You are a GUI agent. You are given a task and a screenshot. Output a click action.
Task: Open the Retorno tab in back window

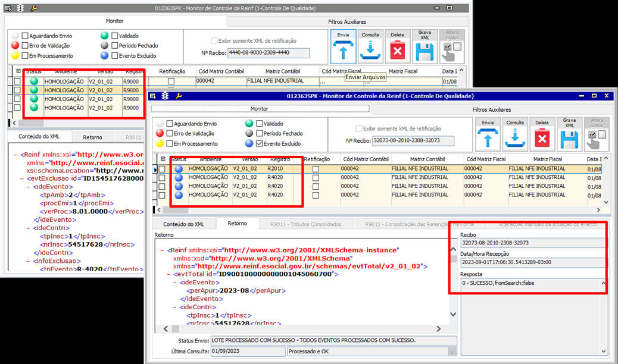[93, 137]
